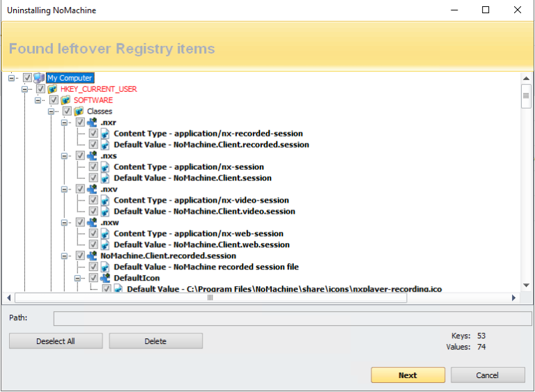Click the Classes registry folder icon
The image size is (535, 392).
point(79,111)
